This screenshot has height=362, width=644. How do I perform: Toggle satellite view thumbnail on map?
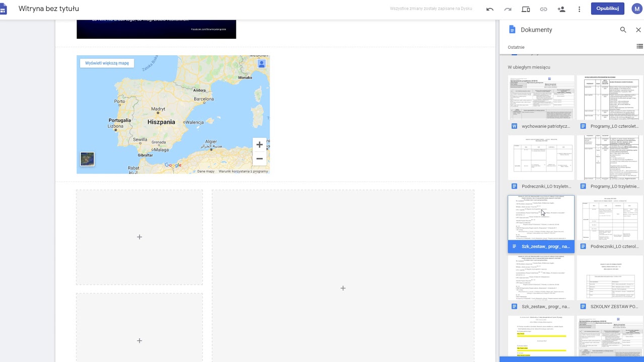[x=87, y=159]
